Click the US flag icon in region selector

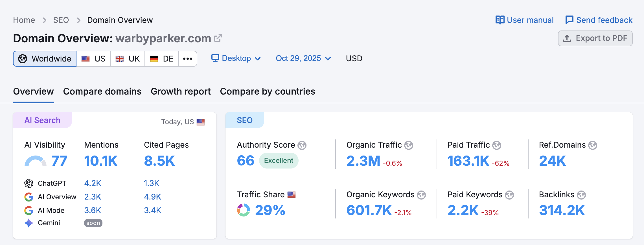[86, 59]
